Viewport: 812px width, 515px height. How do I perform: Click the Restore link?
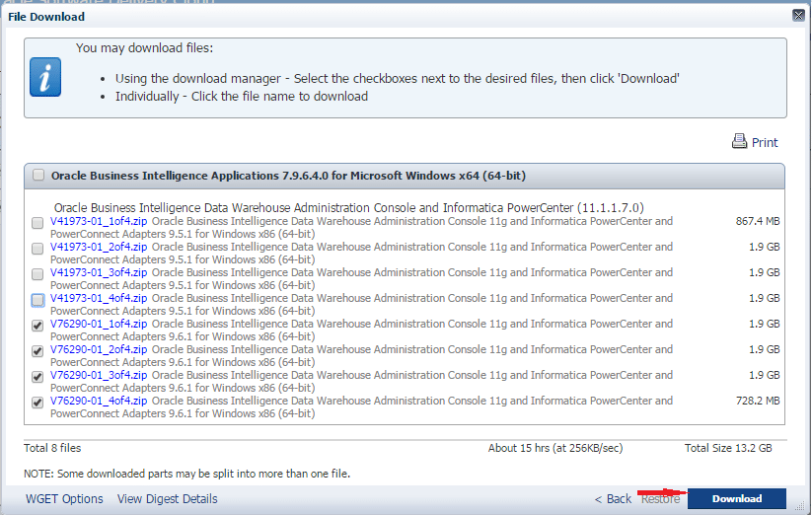[x=660, y=499]
